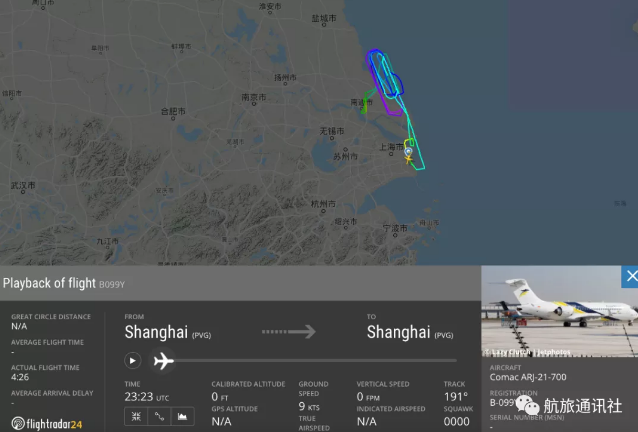Click the 23:23 UTC time value
The image size is (638, 432).
146,397
